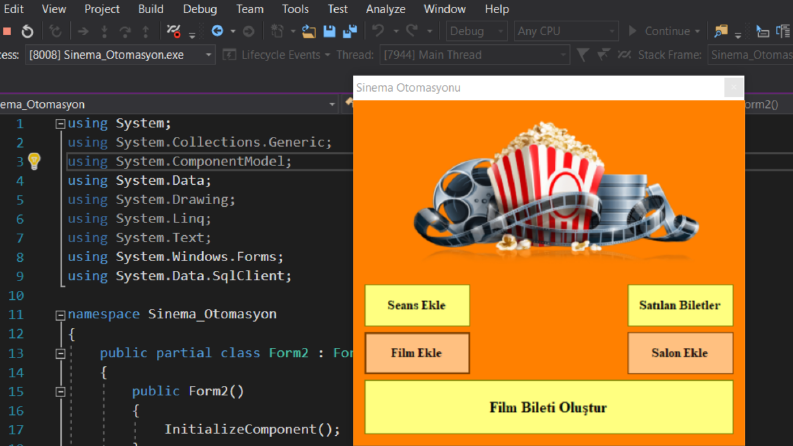This screenshot has width=793, height=446.
Task: Click the Save All icon
Action: pyautogui.click(x=350, y=31)
